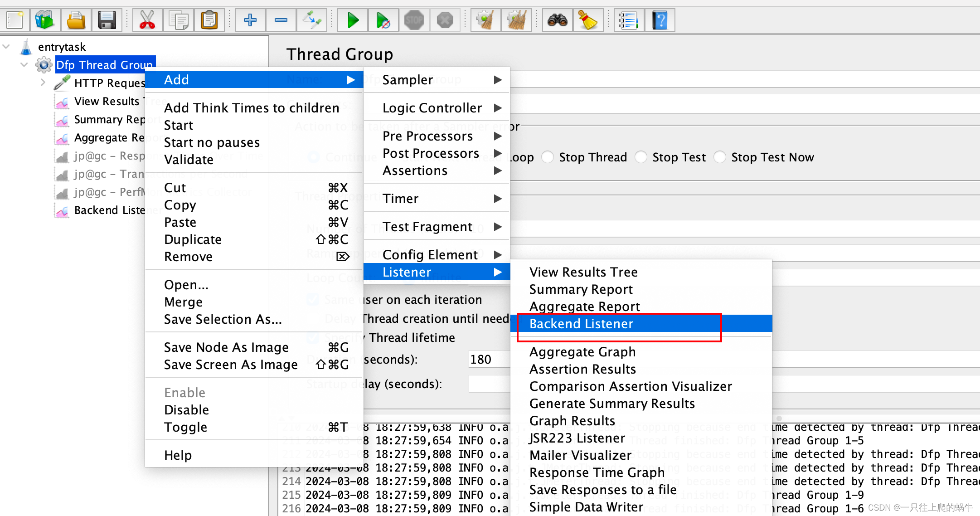The image size is (980, 516).
Task: Click the Toggle enable/disable icon
Action: pos(312,20)
